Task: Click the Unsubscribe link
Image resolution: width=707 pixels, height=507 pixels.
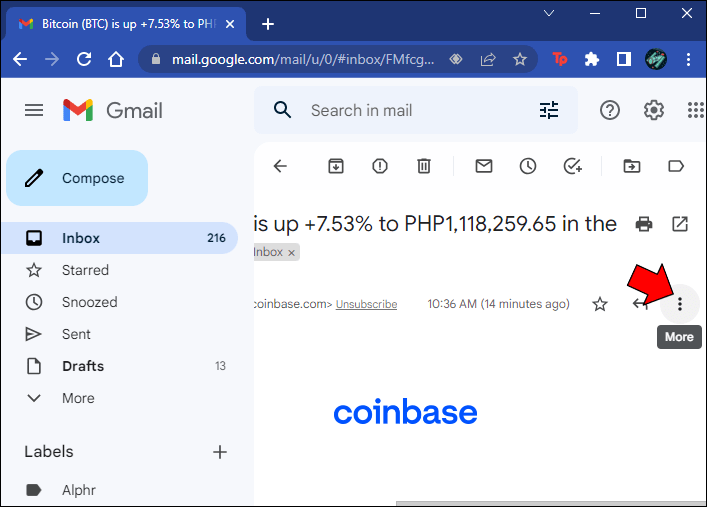Action: (366, 304)
